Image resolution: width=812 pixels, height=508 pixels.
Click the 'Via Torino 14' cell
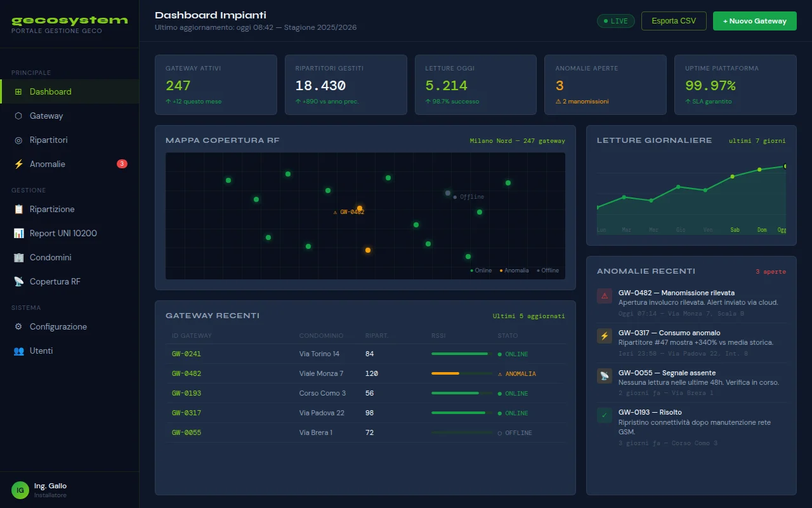[x=319, y=354]
